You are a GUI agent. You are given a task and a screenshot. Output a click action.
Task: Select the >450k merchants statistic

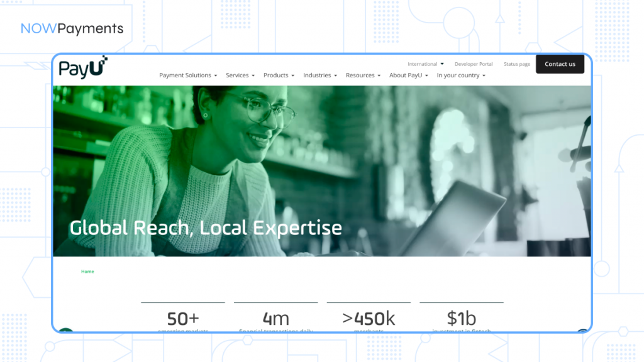click(x=369, y=319)
